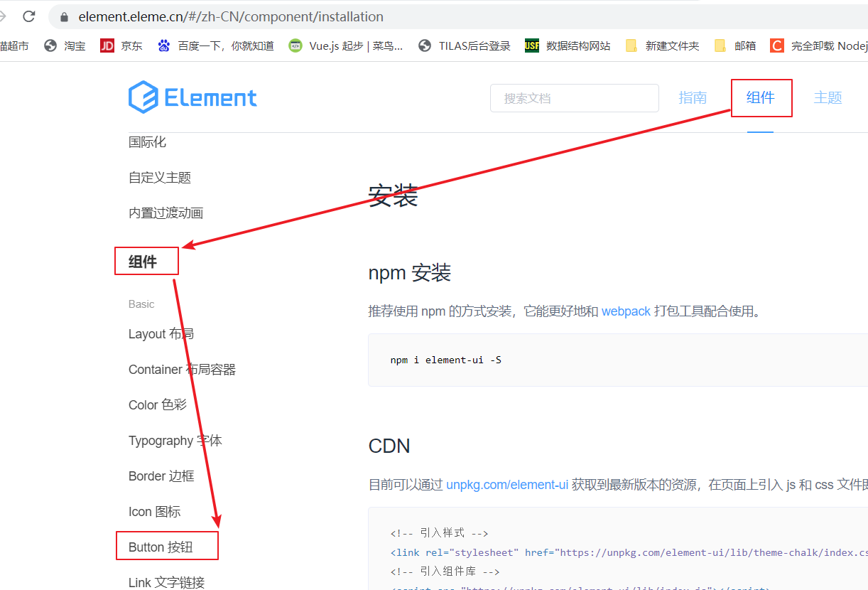Open the Vue.js 起步 bookmark
The height and width of the screenshot is (590, 868).
tap(346, 45)
